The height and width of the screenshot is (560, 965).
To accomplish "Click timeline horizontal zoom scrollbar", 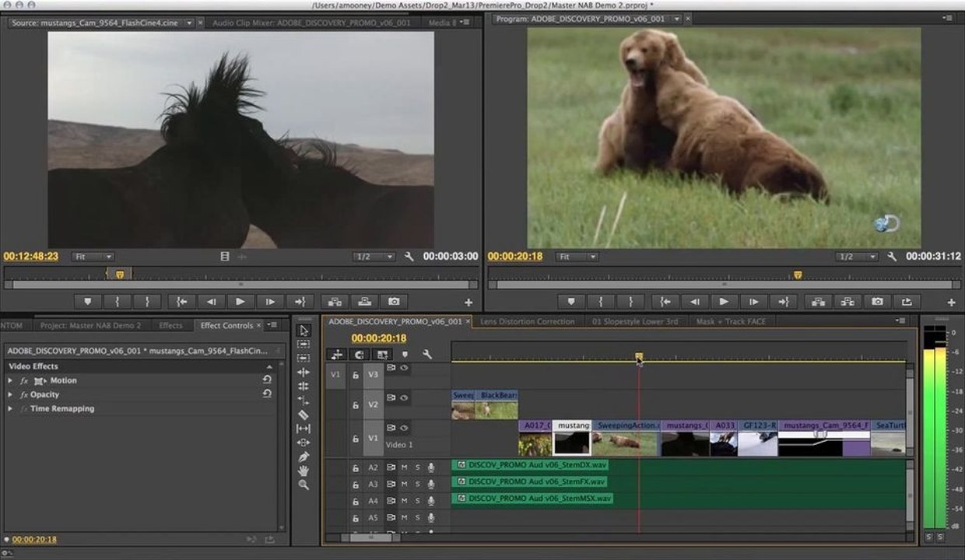I will point(371,537).
